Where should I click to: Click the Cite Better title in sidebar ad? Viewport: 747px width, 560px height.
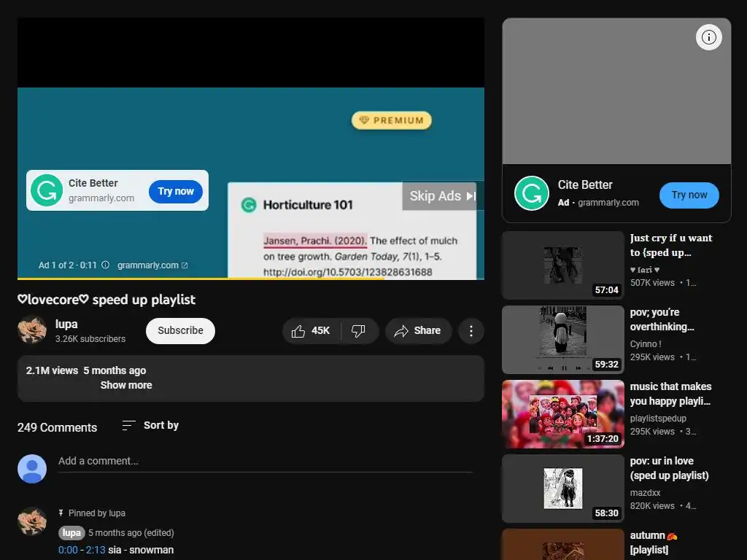pyautogui.click(x=585, y=184)
